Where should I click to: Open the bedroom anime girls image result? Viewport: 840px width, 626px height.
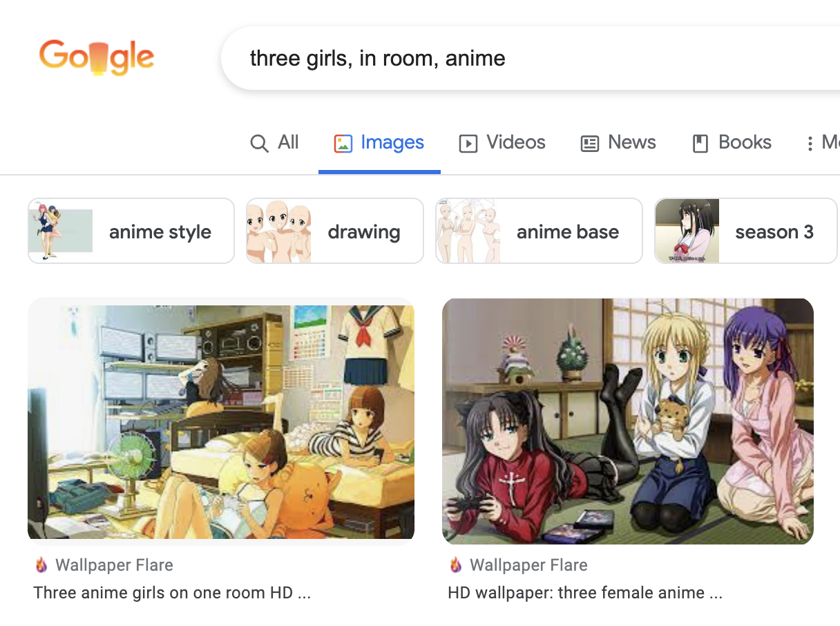(221, 421)
